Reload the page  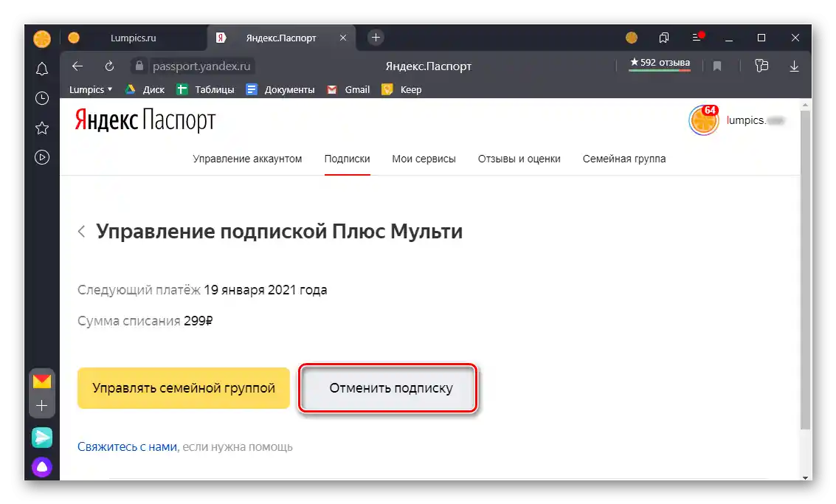coord(109,66)
